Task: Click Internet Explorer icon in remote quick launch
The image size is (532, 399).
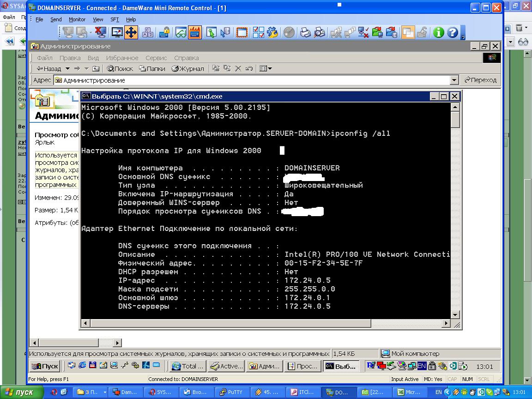Action: pos(82,365)
